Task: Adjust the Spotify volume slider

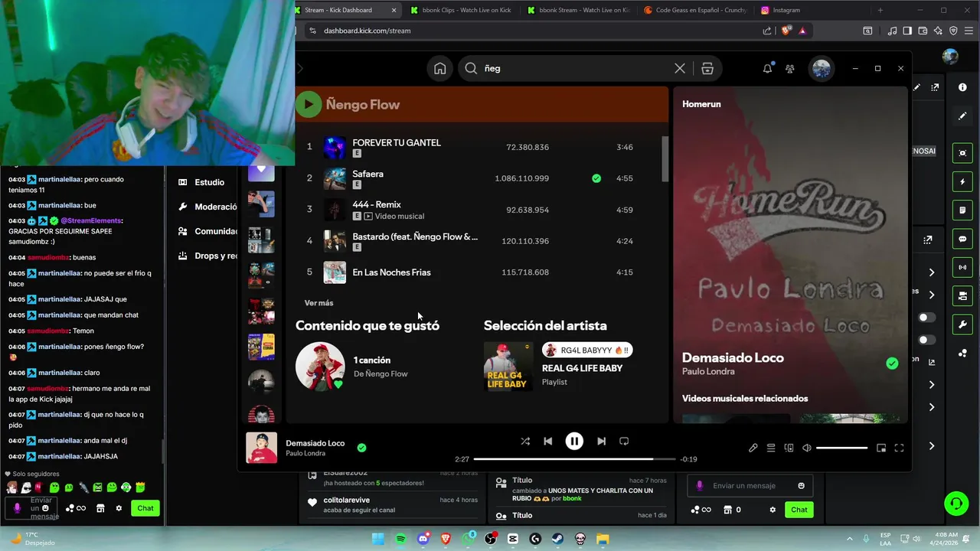Action: coord(841,448)
